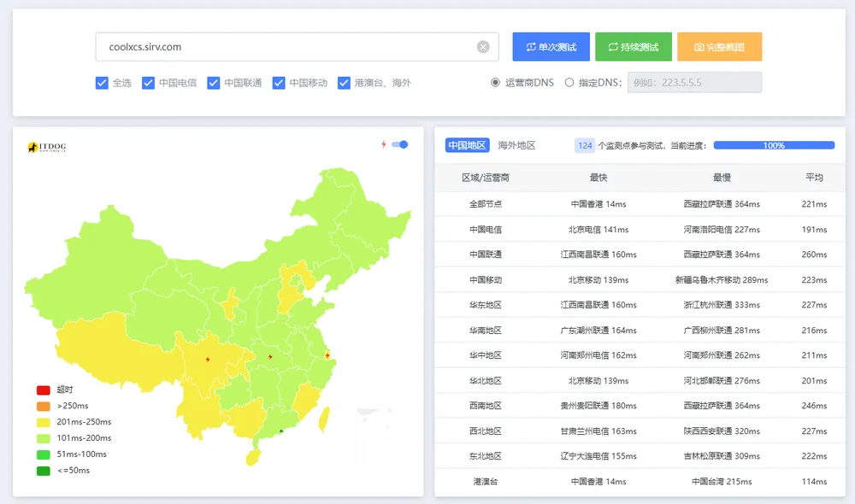Focus the custom DNS input field
The height and width of the screenshot is (504, 855).
tap(694, 83)
